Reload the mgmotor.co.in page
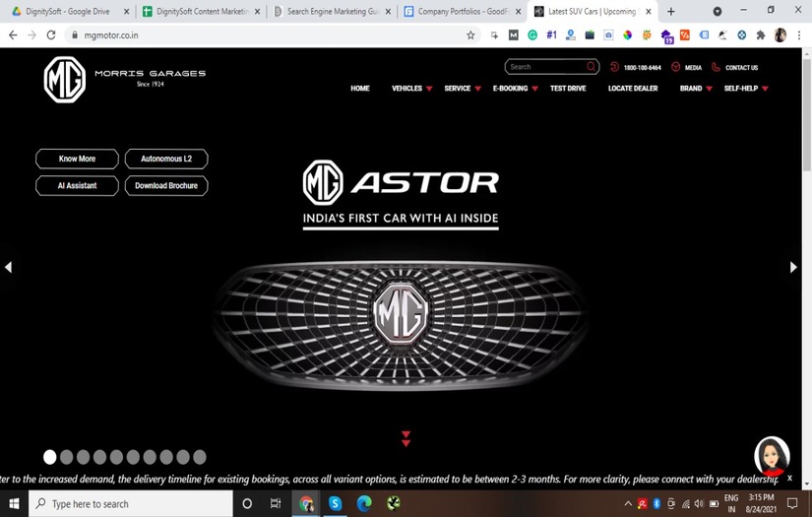The image size is (812, 517). (x=51, y=35)
